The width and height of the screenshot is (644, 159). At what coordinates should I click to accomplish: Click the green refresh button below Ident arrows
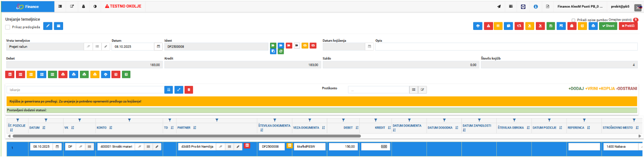click(x=281, y=51)
